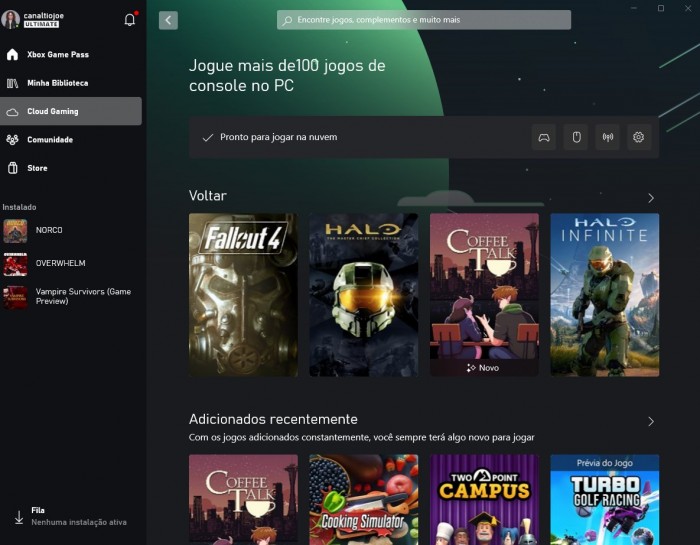Open controller settings icon
This screenshot has width=700, height=545.
544,137
